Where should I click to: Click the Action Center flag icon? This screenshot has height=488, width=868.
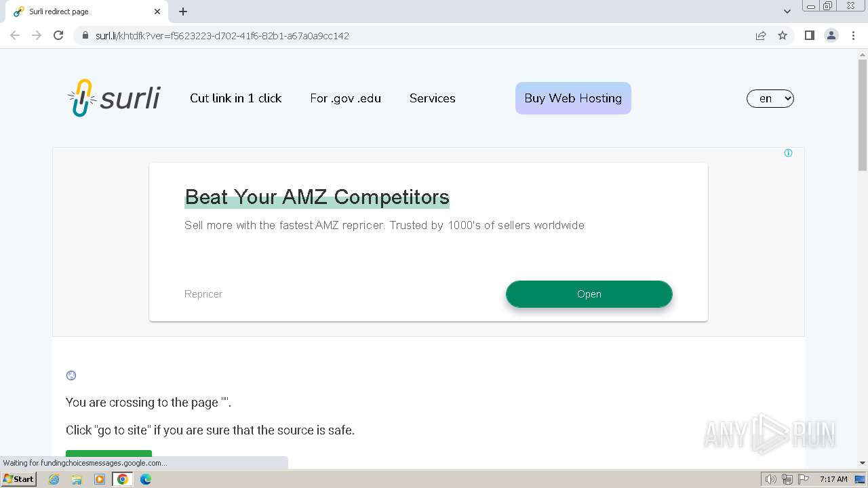(804, 479)
